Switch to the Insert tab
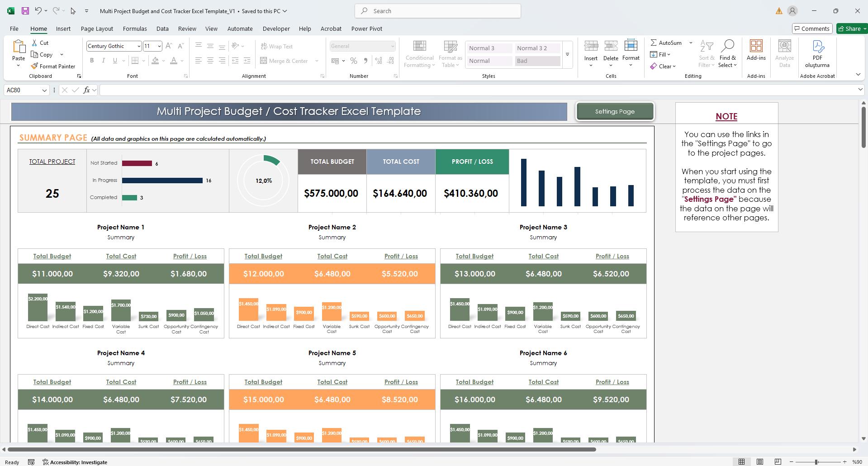The image size is (868, 466). (63, 29)
